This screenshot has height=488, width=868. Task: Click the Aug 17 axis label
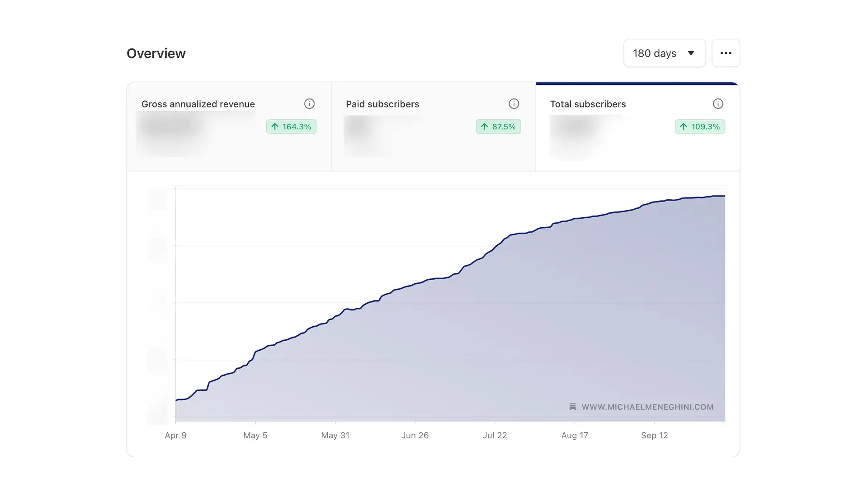(x=575, y=436)
